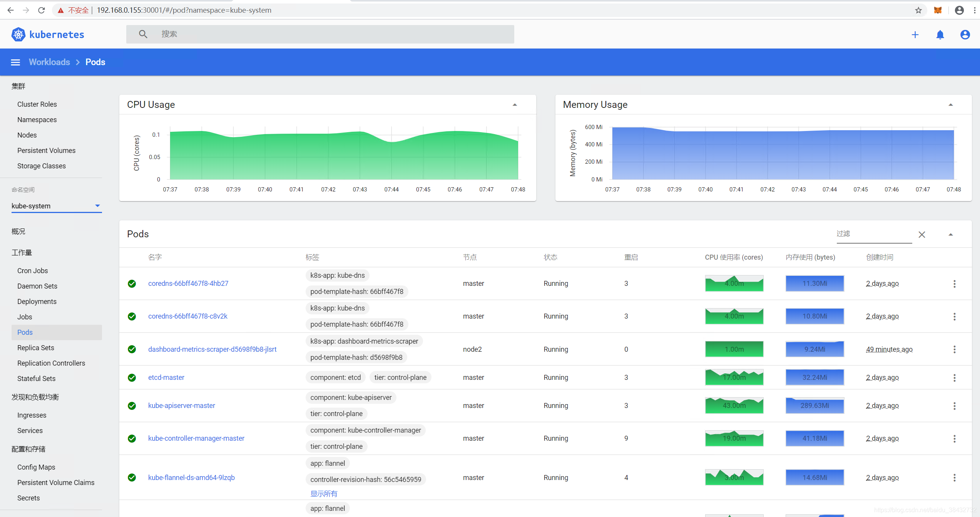
Task: Go to Deployments in the sidebar
Action: pos(37,301)
